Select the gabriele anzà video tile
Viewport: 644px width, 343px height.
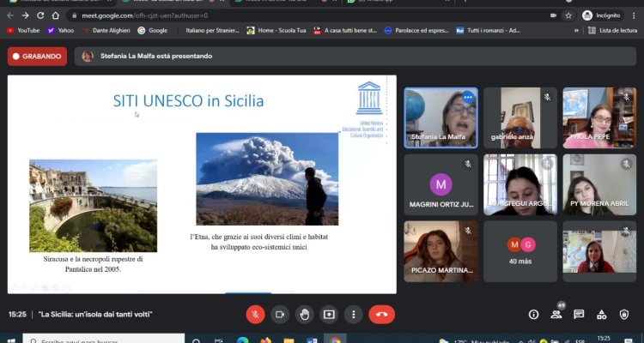coord(520,117)
